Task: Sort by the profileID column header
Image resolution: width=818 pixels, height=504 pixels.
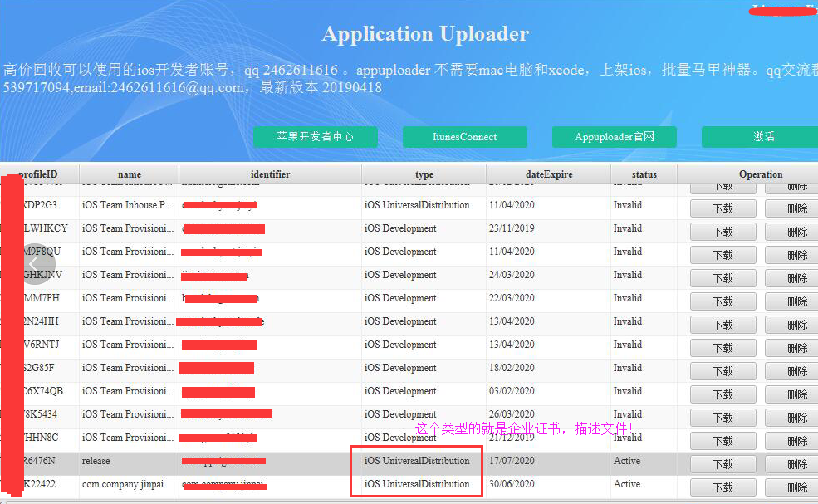Action: (38, 174)
